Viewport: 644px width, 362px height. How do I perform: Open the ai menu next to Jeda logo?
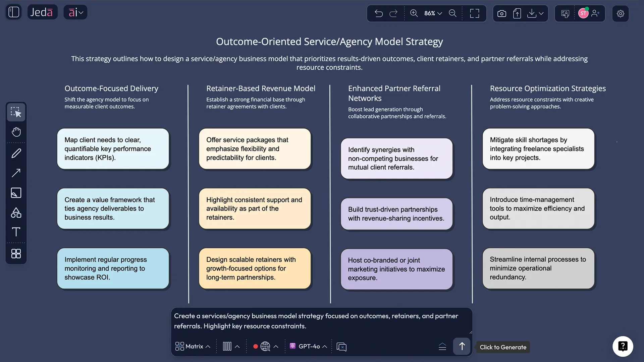tap(75, 12)
